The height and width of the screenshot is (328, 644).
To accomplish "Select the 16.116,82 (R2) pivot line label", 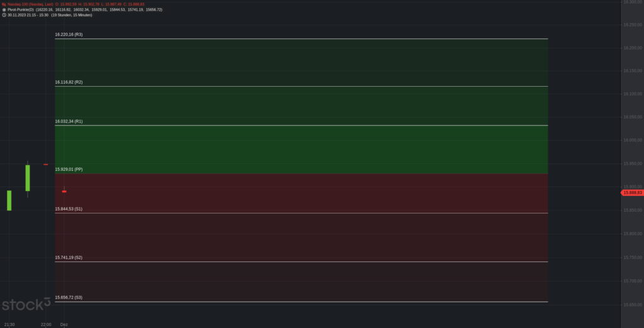I will click(x=69, y=82).
